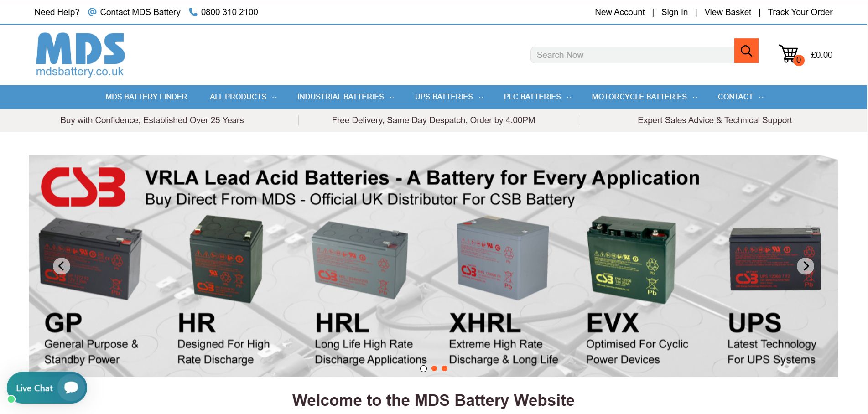Click the @ email icon beside Contact MDS Battery
The width and height of the screenshot is (868, 414).
92,12
